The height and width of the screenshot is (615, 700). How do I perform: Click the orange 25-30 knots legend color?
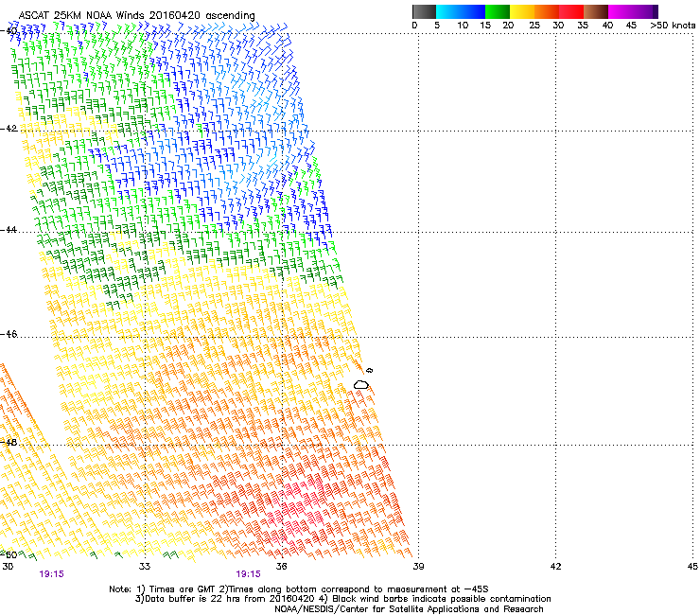pos(547,11)
